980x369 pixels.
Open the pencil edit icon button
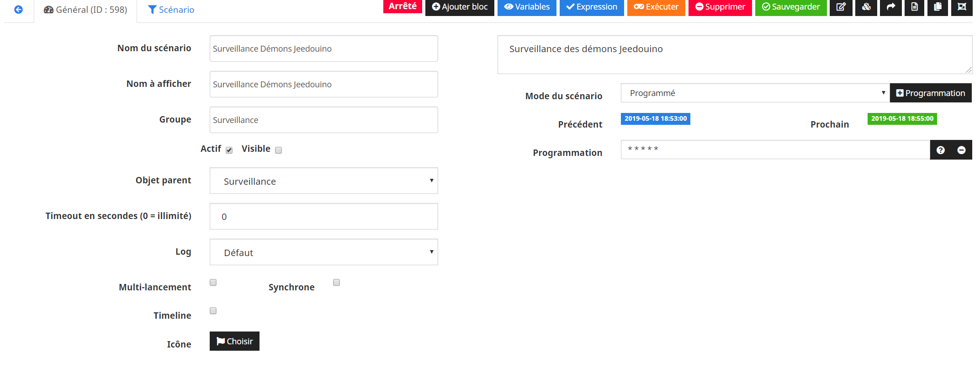(841, 7)
